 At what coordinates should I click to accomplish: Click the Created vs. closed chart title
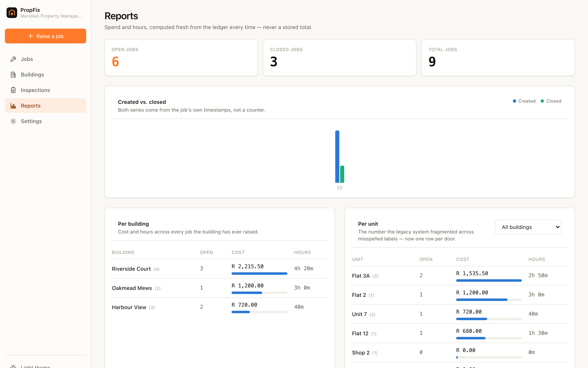click(x=142, y=102)
